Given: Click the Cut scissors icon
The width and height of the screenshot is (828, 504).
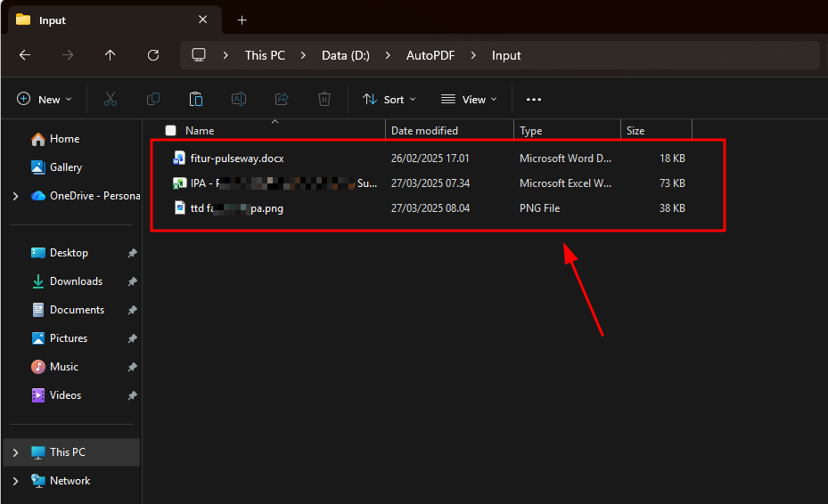Looking at the screenshot, I should pyautogui.click(x=111, y=99).
